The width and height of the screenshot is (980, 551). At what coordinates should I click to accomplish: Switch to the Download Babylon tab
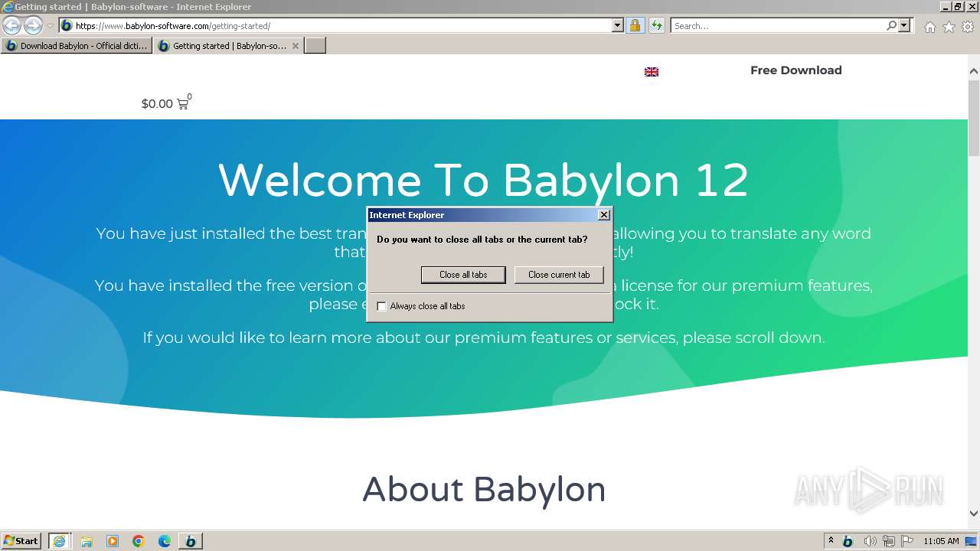[77, 46]
